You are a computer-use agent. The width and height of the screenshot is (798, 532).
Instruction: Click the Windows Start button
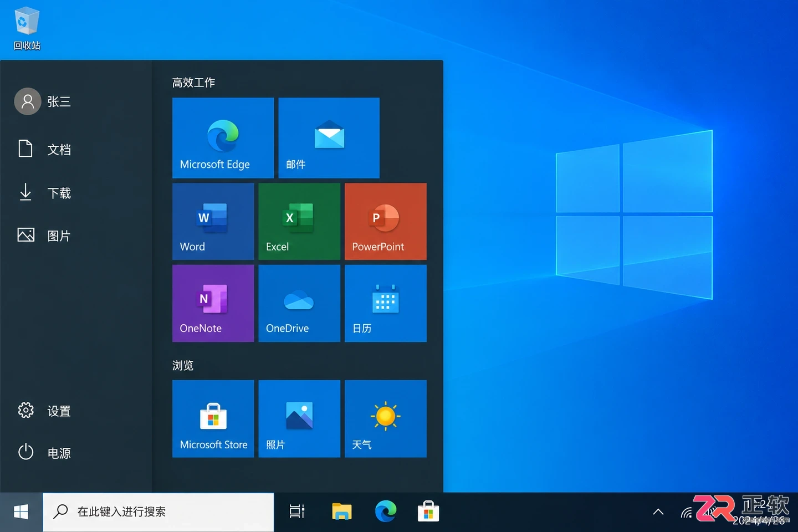pos(21,512)
